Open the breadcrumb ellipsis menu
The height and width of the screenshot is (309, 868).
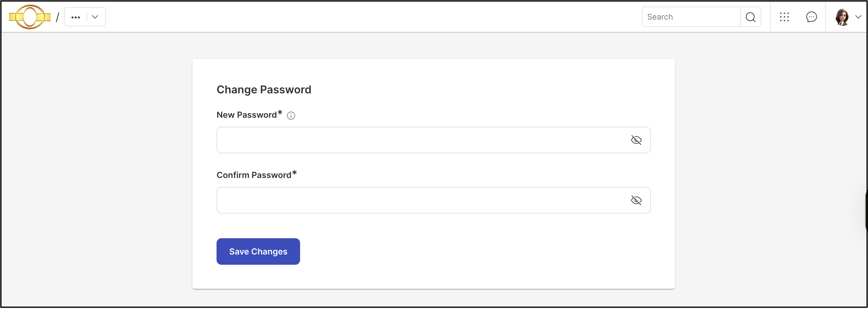point(76,17)
